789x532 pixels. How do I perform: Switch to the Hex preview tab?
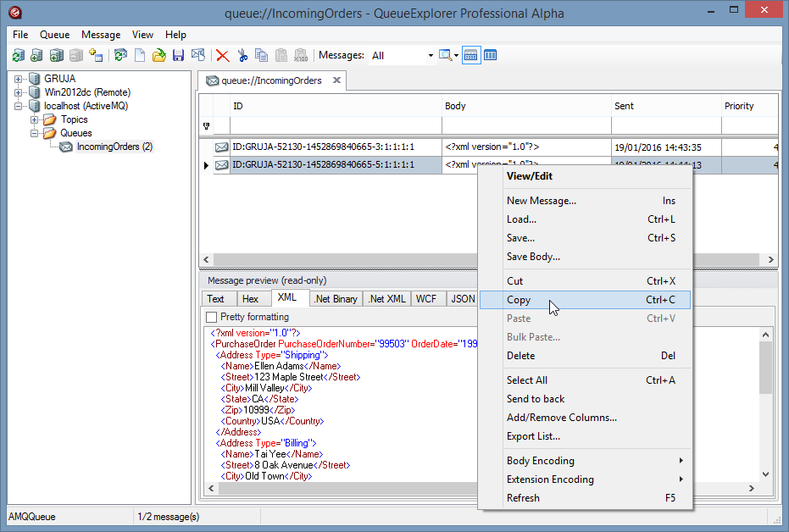[x=250, y=299]
